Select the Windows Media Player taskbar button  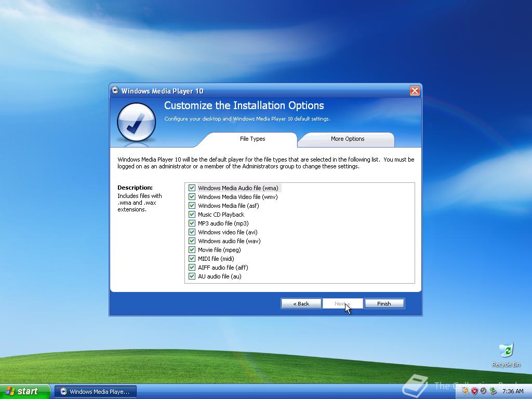click(96, 392)
